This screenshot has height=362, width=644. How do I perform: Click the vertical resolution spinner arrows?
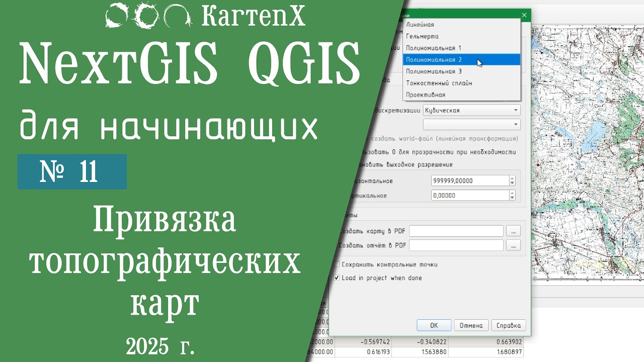pos(512,196)
